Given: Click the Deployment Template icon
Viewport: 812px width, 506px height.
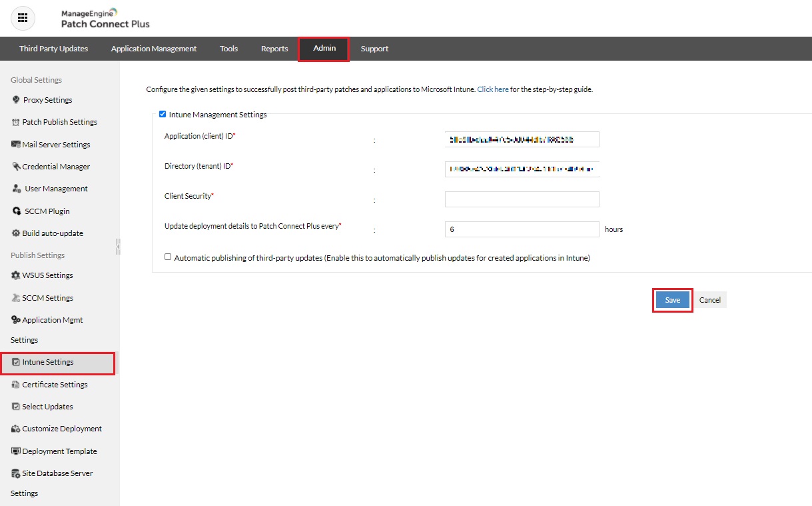Looking at the screenshot, I should (16, 451).
